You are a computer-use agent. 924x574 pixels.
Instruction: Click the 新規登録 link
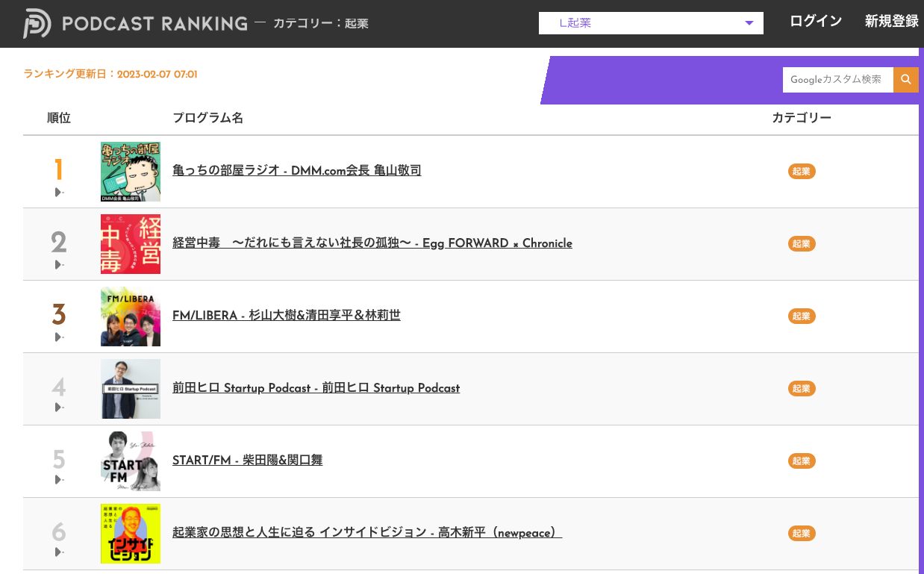(x=892, y=21)
